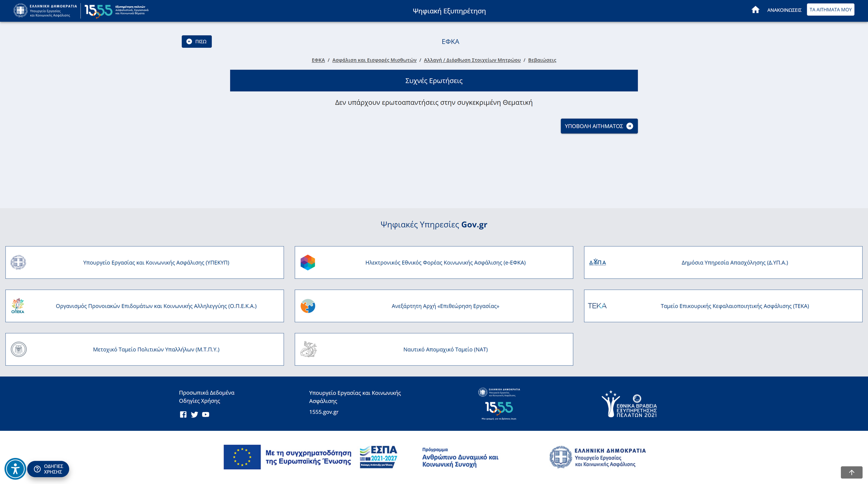The height and width of the screenshot is (484, 868).
Task: Click the NAT seahorse logo
Action: pyautogui.click(x=309, y=349)
